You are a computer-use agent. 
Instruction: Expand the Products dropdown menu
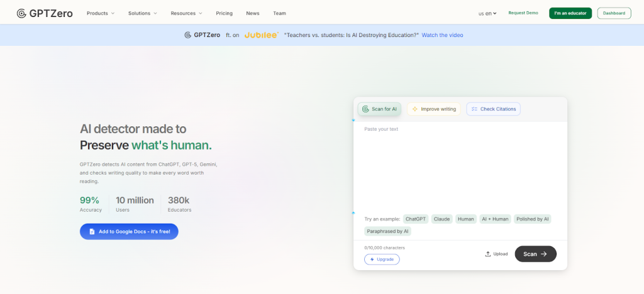point(101,13)
